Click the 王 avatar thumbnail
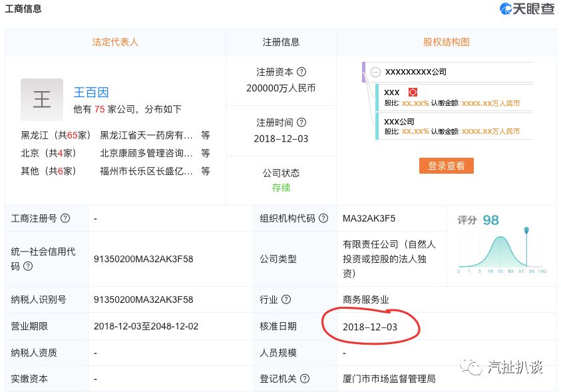The height and width of the screenshot is (392, 561). 42,100
